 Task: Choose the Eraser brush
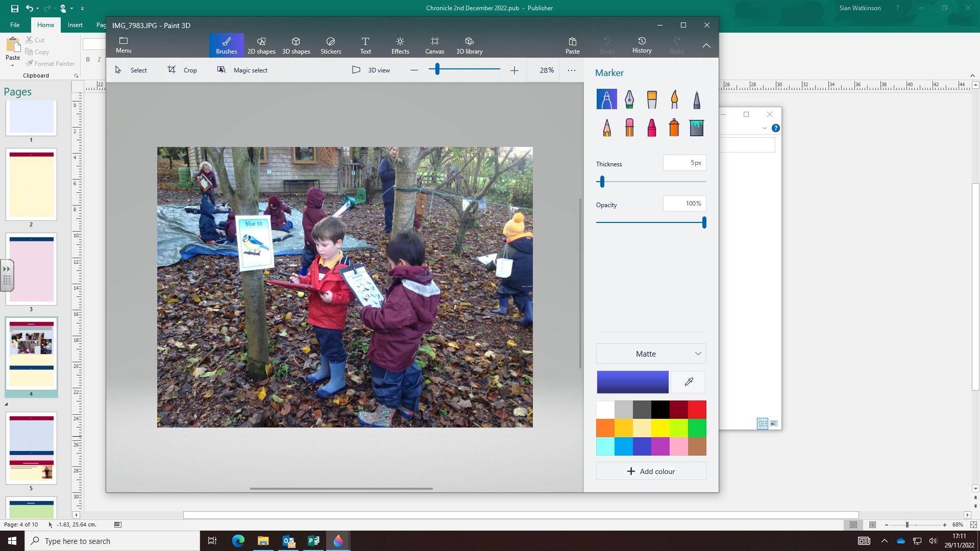(x=629, y=128)
